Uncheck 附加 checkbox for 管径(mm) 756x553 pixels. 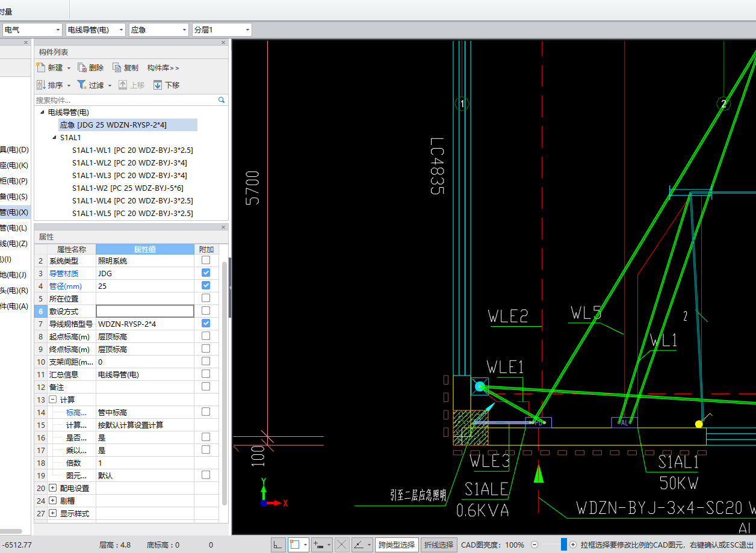pyautogui.click(x=206, y=285)
